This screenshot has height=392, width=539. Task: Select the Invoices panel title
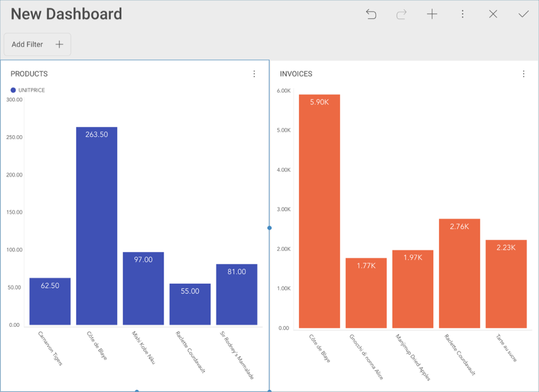click(296, 74)
